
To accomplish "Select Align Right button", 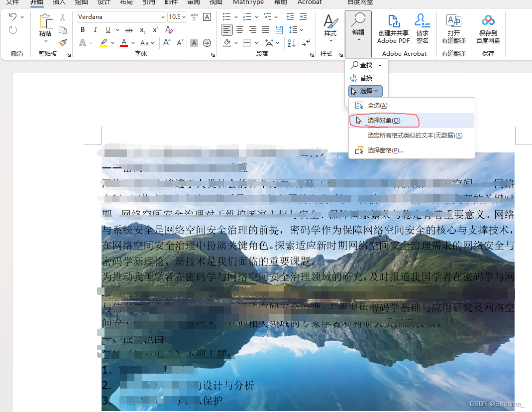I will coord(253,30).
